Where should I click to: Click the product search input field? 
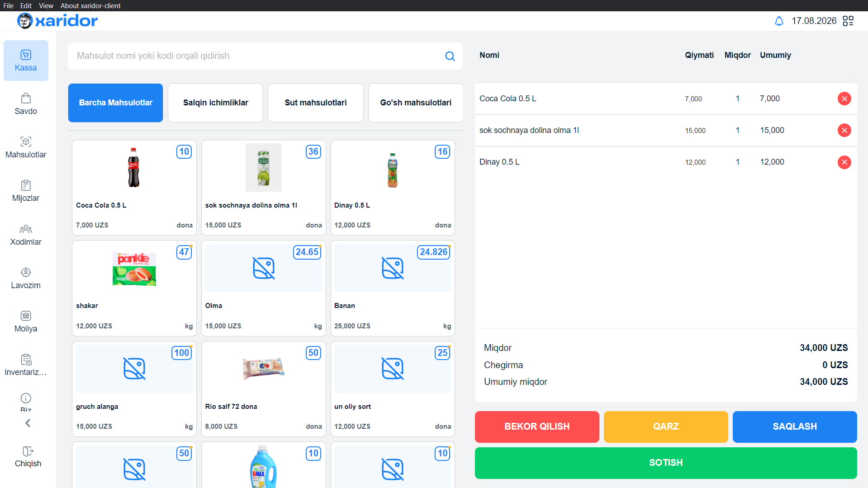point(265,56)
